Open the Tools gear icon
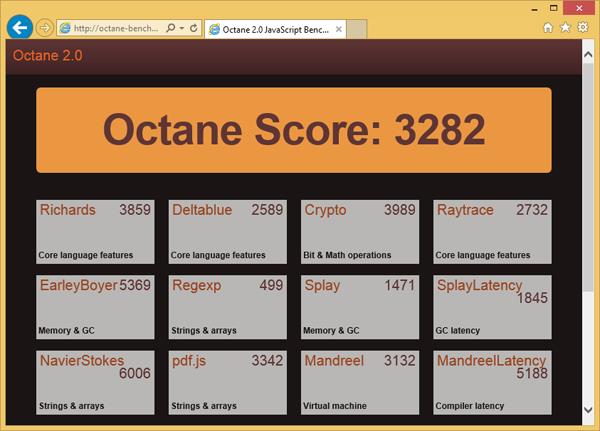This screenshot has width=600, height=431. (x=583, y=27)
